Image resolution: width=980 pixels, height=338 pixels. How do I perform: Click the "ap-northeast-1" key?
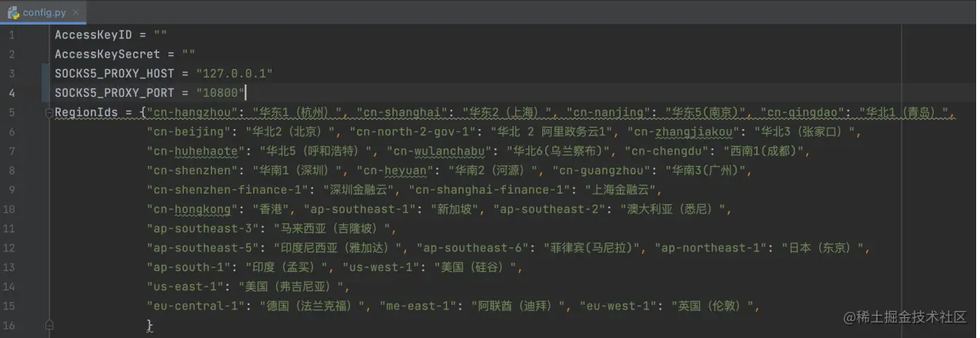(712, 247)
